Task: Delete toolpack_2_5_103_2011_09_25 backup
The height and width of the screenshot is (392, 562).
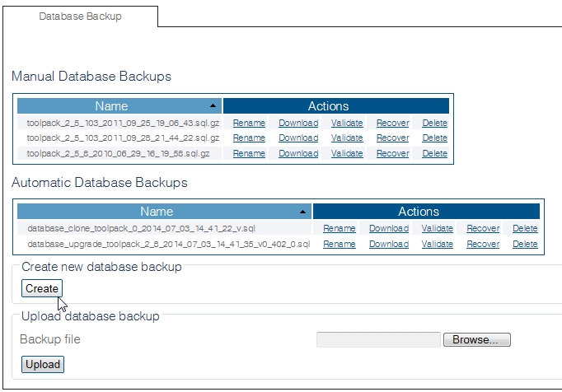Action: (x=434, y=124)
